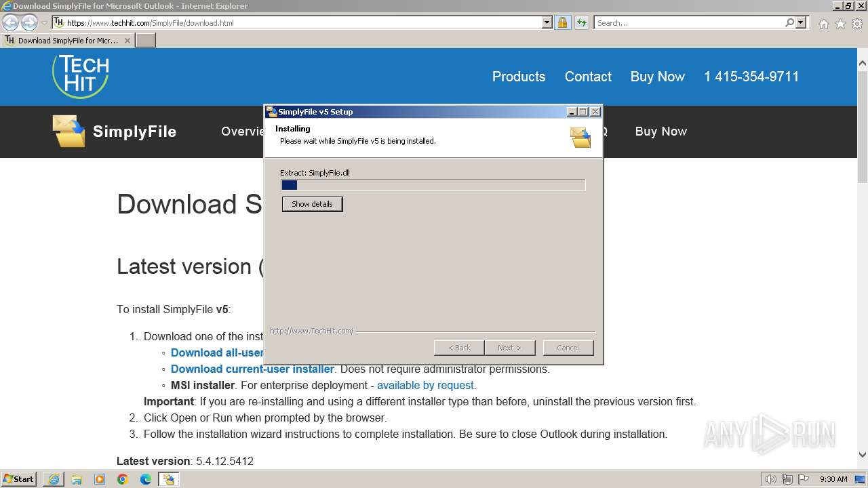
Task: Click the Home icon
Action: click(x=823, y=24)
